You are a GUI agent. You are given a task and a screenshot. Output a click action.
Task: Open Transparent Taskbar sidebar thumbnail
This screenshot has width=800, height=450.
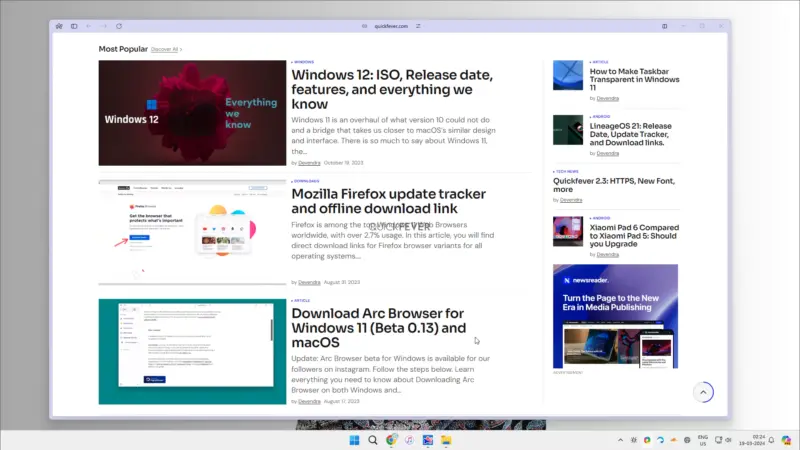tap(568, 75)
